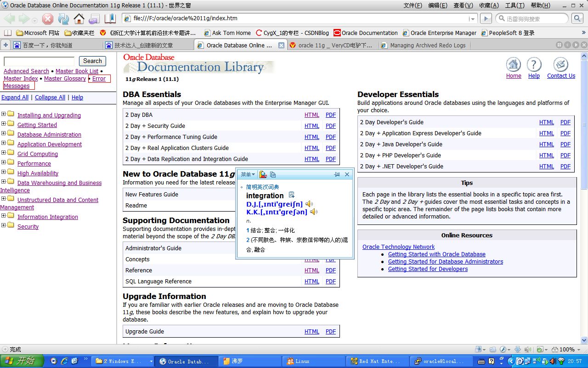This screenshot has height=368, width=588.
Task: Expand the Security tree node
Action: 4,225
